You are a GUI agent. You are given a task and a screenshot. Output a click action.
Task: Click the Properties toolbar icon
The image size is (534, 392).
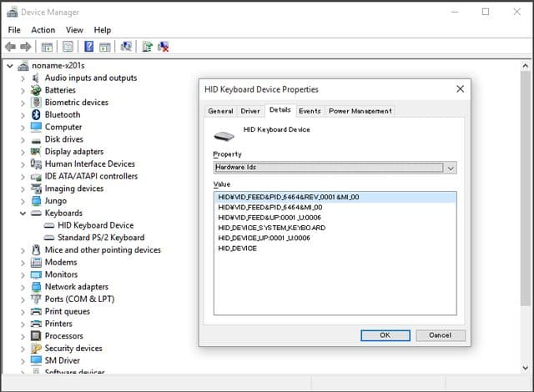coord(68,47)
